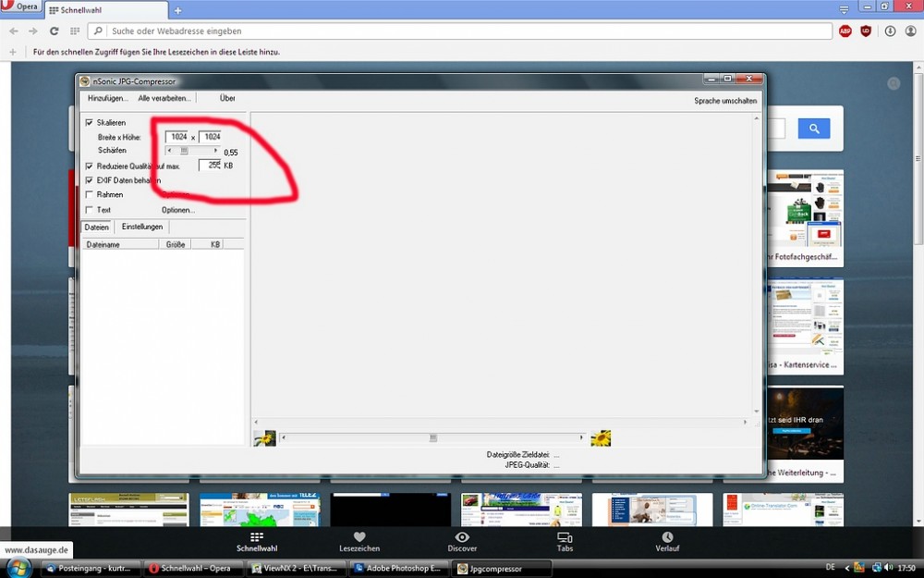Image resolution: width=924 pixels, height=578 pixels.
Task: Sort by the Größe column header
Action: [x=175, y=244]
